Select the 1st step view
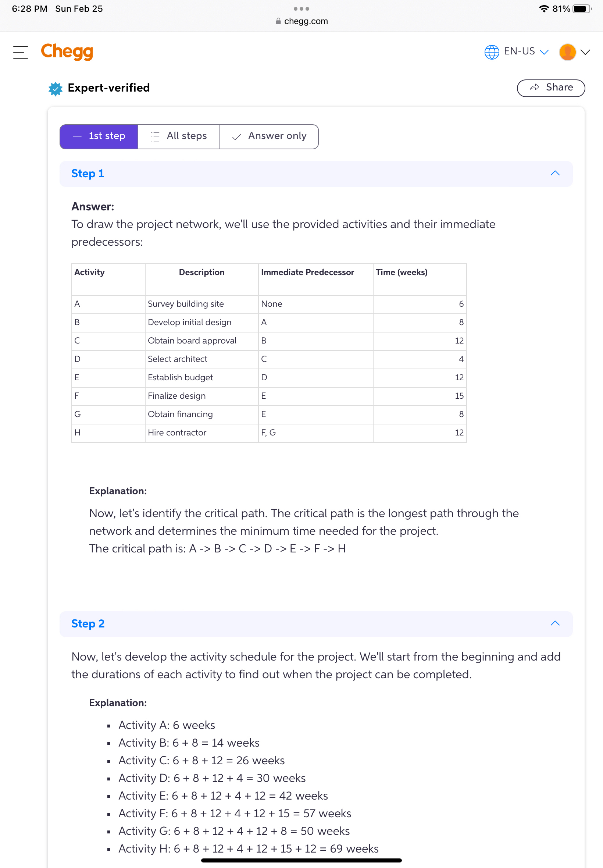603x868 pixels. tap(99, 136)
